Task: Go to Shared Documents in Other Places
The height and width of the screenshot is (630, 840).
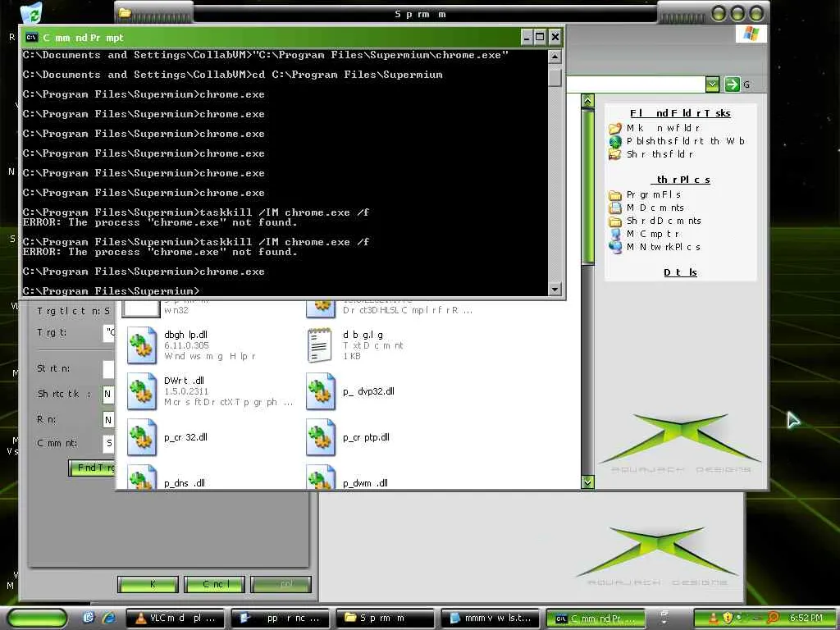Action: pos(663,221)
